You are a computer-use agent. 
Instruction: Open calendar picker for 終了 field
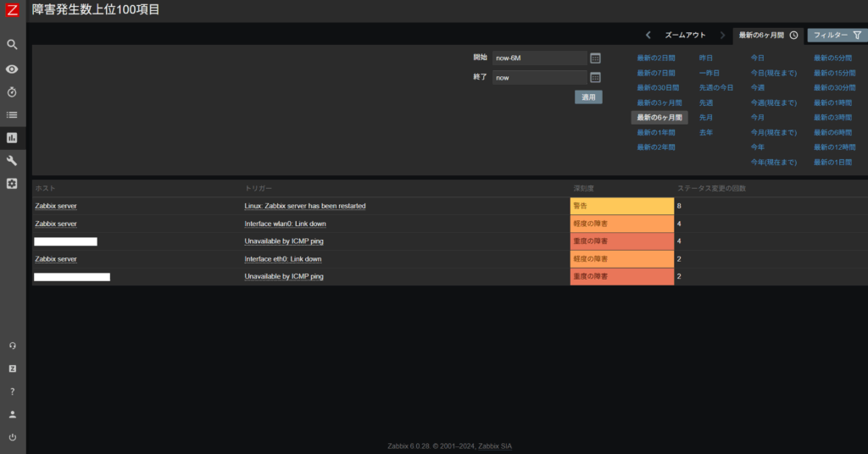point(595,77)
